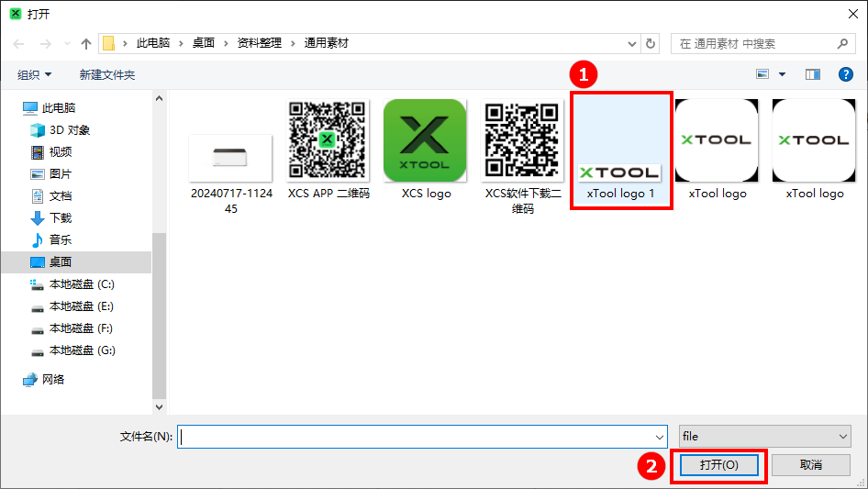Click the 此电脑 breadcrumb in address bar
The height and width of the screenshot is (489, 868).
pos(153,43)
